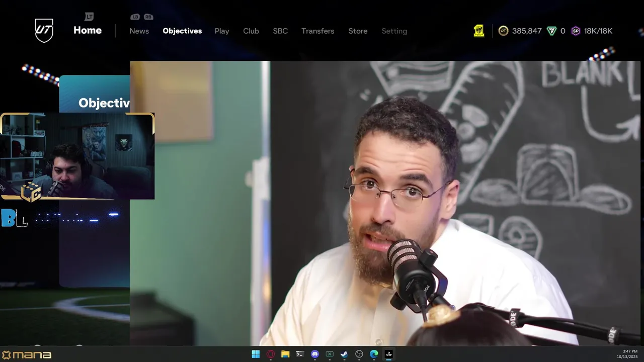The width and height of the screenshot is (644, 362).
Task: Open the Setting tab
Action: pyautogui.click(x=394, y=31)
